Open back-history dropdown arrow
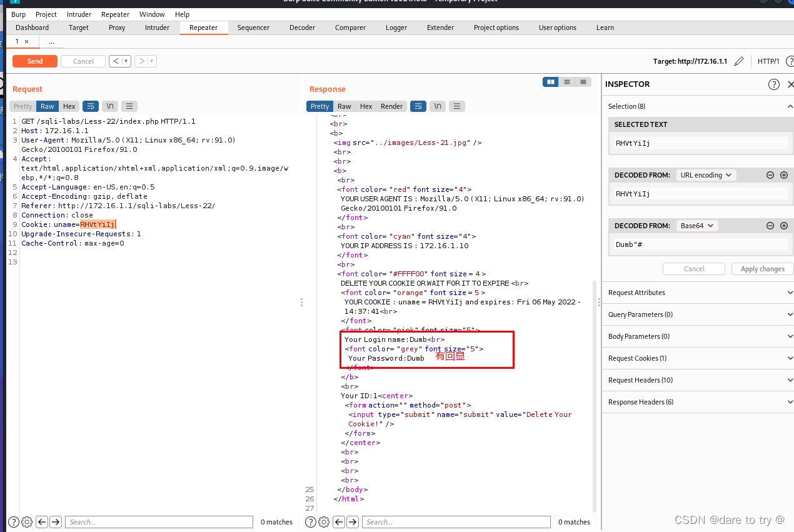Image resolution: width=794 pixels, height=532 pixels. [x=126, y=61]
